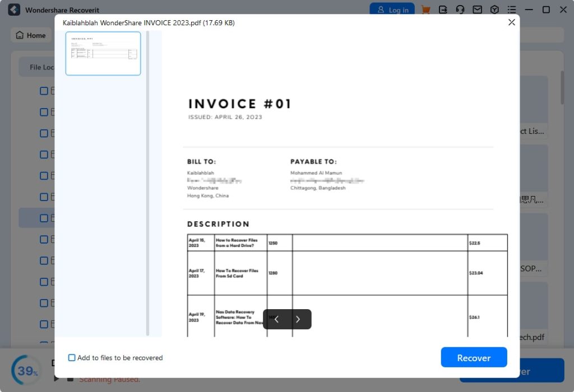Open the headset support icon
The image size is (574, 392).
460,10
